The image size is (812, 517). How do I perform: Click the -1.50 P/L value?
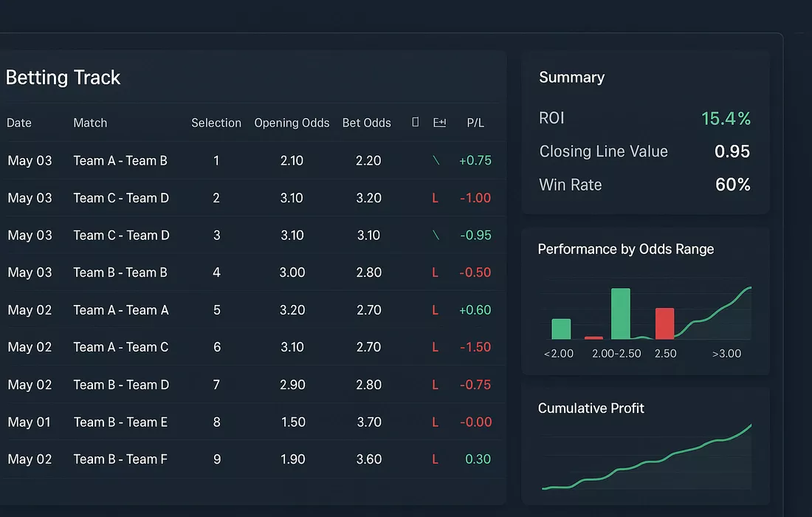pyautogui.click(x=475, y=347)
